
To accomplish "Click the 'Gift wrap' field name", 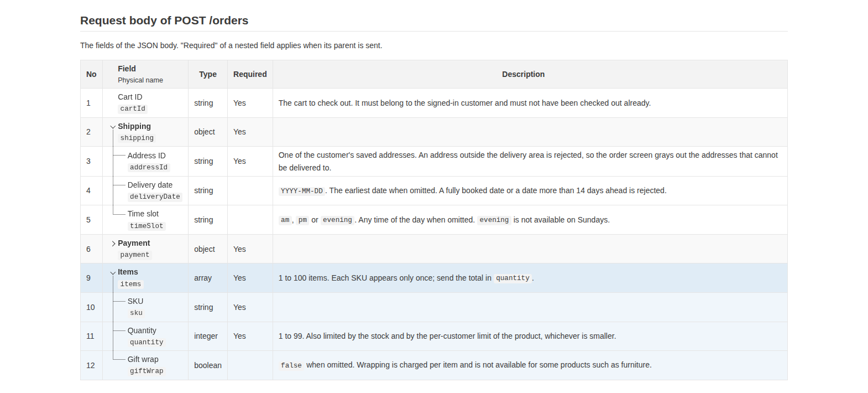I will tap(143, 359).
